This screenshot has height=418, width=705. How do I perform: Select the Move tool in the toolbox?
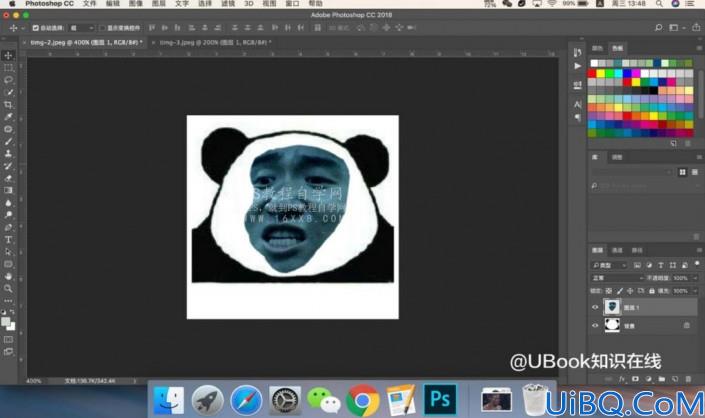8,55
